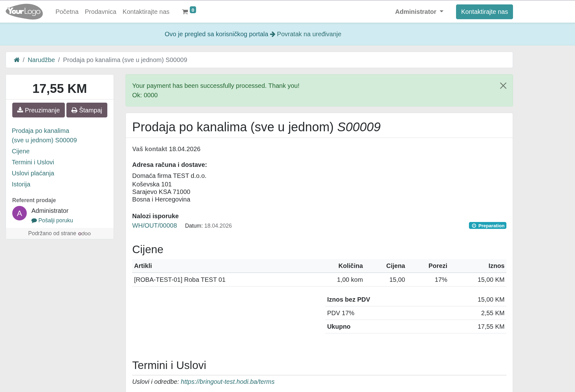Jump to Cijene section in sidebar

coord(21,151)
